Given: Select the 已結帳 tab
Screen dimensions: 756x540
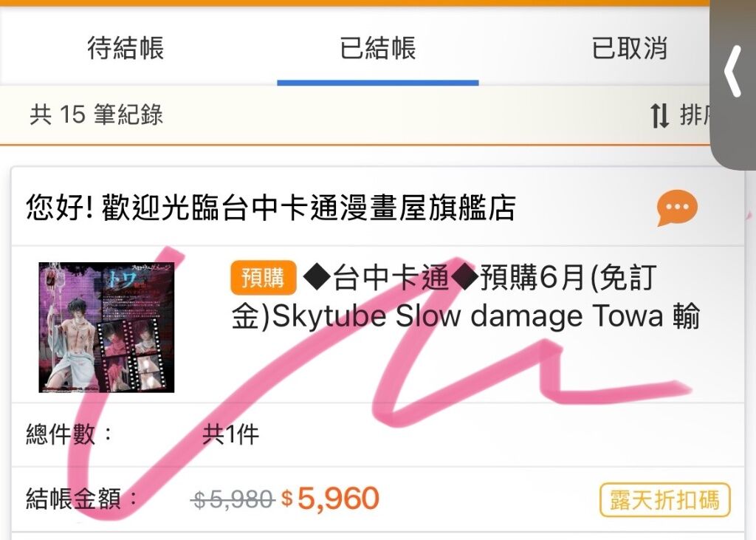Looking at the screenshot, I should pos(377,48).
